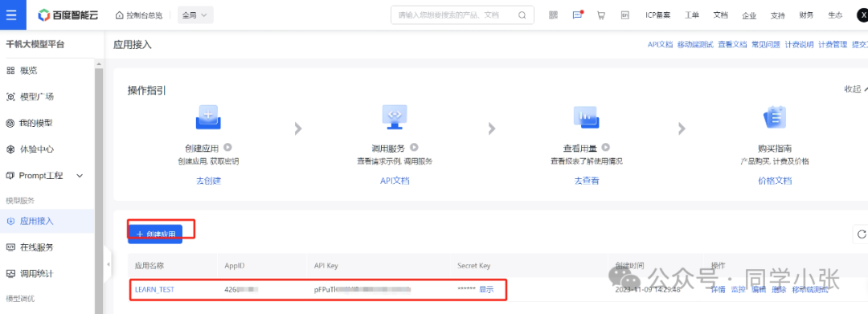Open the 工单 menu
This screenshot has height=314, width=868.
point(692,15)
